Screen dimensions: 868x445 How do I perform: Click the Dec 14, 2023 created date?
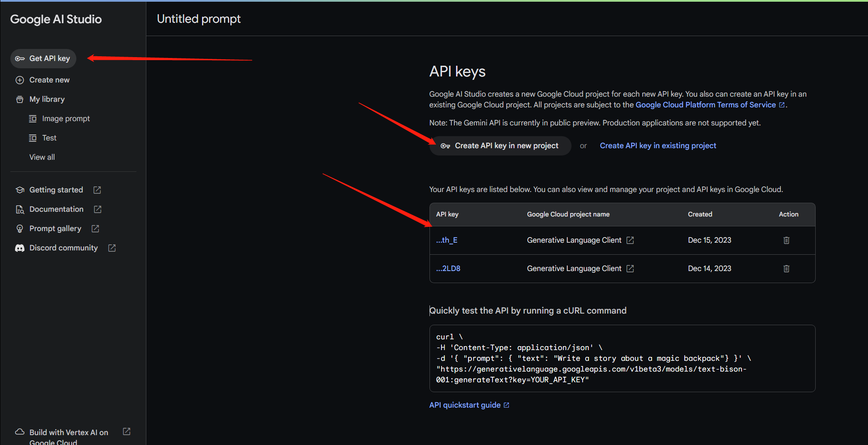(x=710, y=268)
